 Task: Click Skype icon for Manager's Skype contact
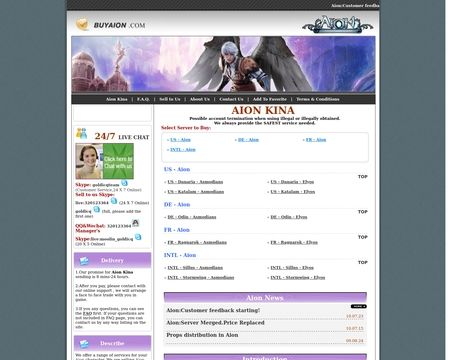coord(138,237)
